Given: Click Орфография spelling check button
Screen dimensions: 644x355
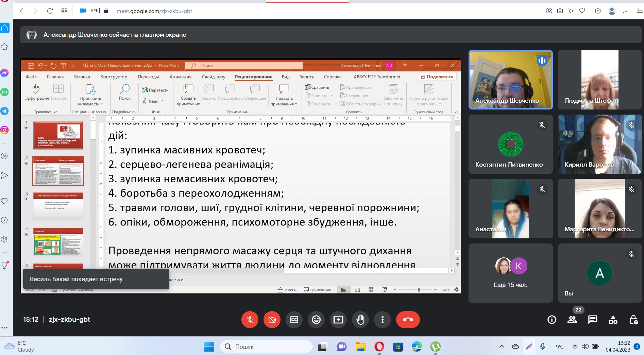Looking at the screenshot, I should pyautogui.click(x=36, y=92).
